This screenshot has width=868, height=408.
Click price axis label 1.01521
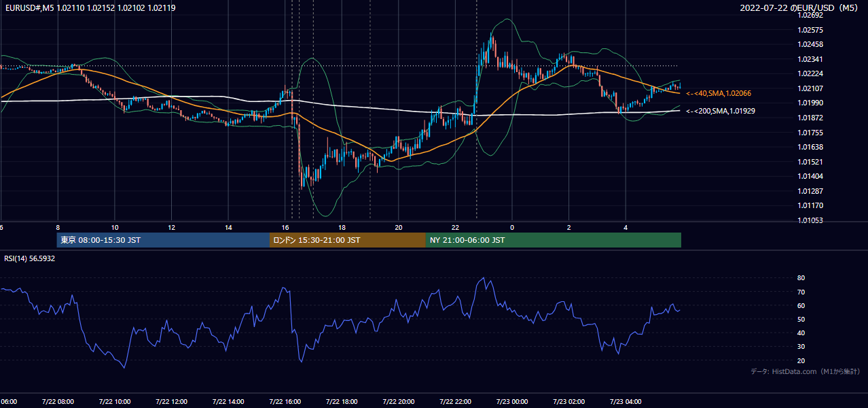(x=810, y=162)
